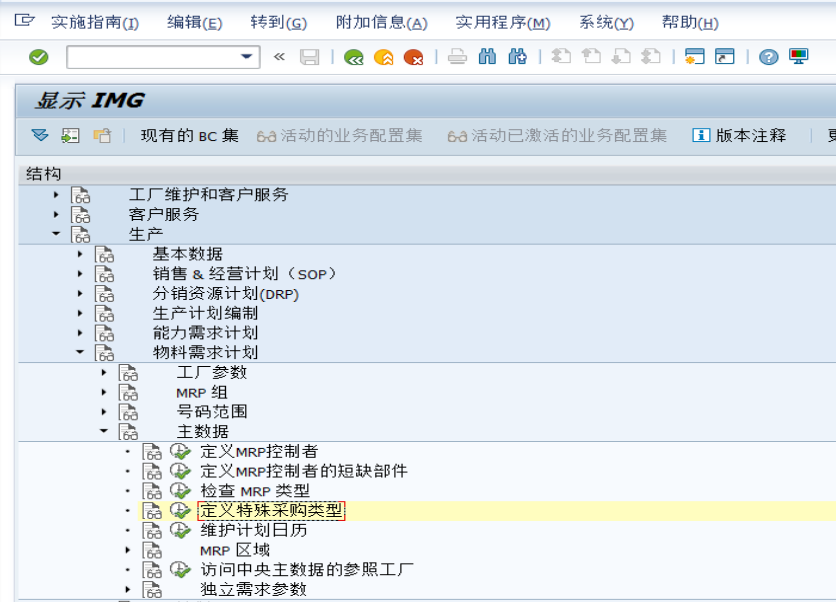Viewport: 836px width, 602px height.
Task: Click the 活动已激活的业务配置集 button
Action: (557, 135)
